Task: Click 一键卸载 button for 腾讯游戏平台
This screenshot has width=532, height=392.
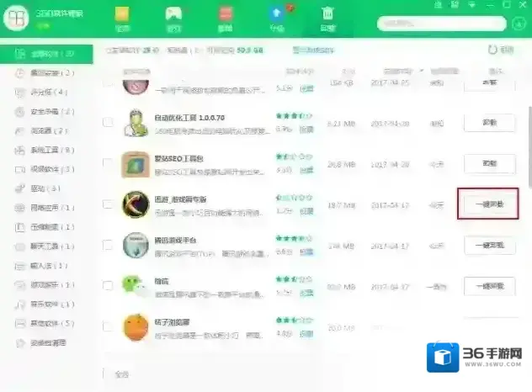Action: [x=490, y=245]
